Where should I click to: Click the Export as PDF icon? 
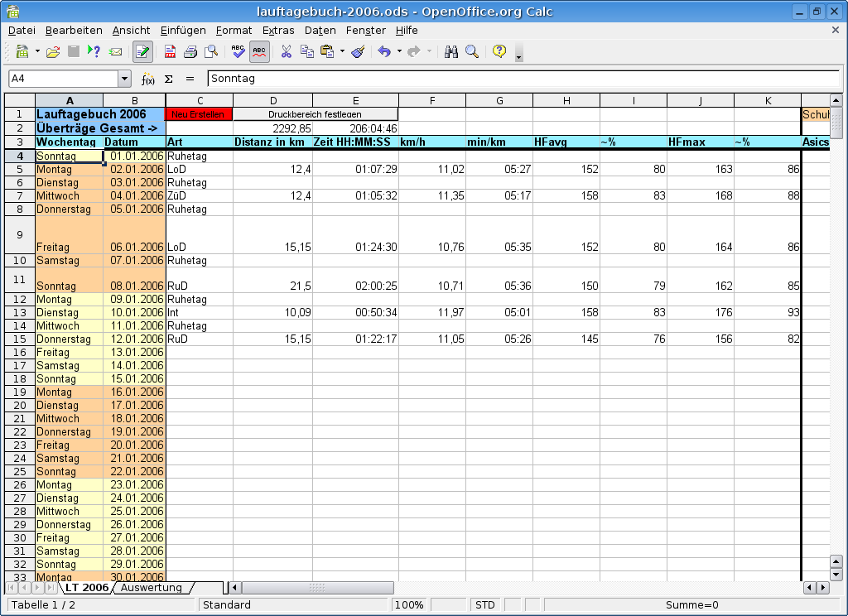pos(170,51)
